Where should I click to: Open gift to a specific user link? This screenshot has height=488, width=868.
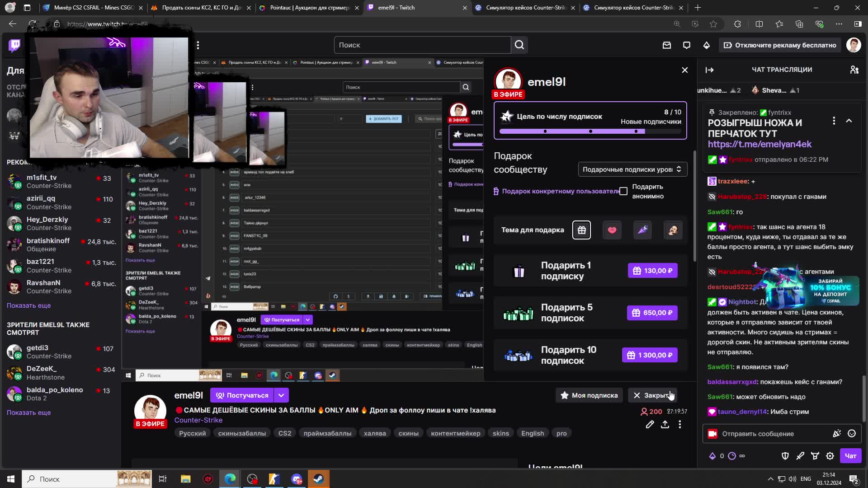557,191
